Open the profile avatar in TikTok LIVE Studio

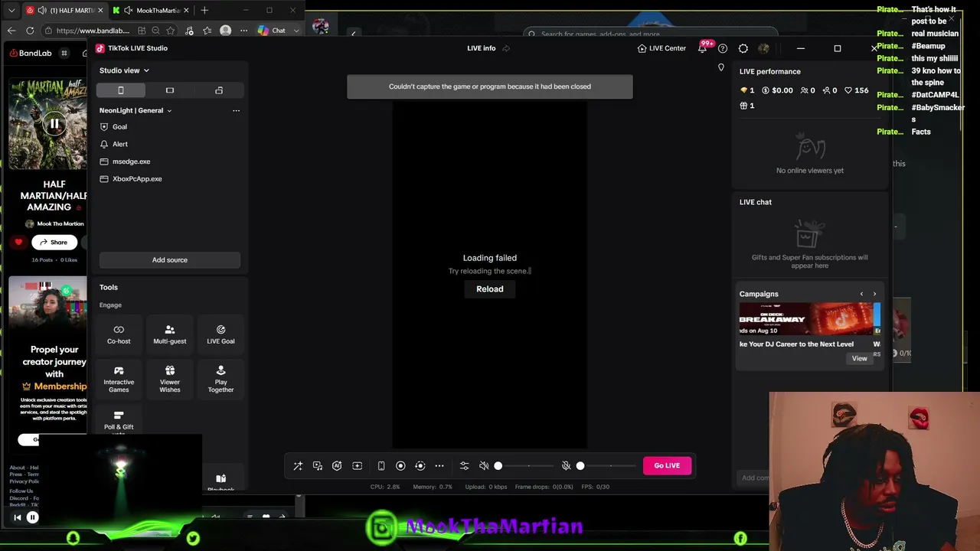point(763,48)
